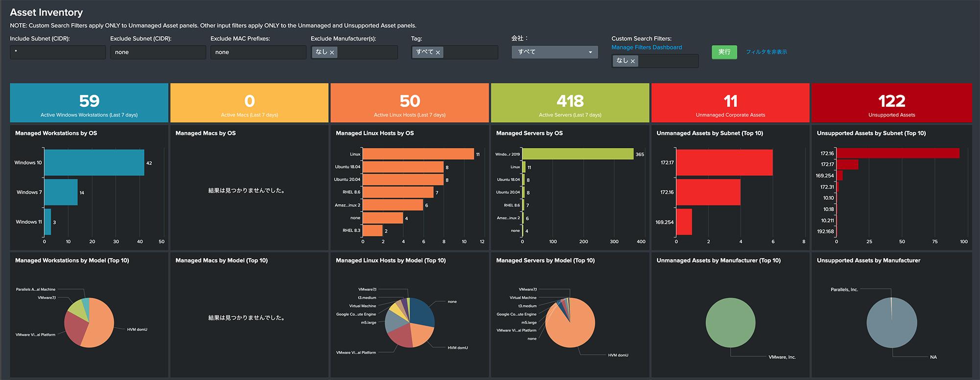The image size is (980, 380).
Task: Click the Custom Search Filters multiselect field
Action: [x=655, y=61]
